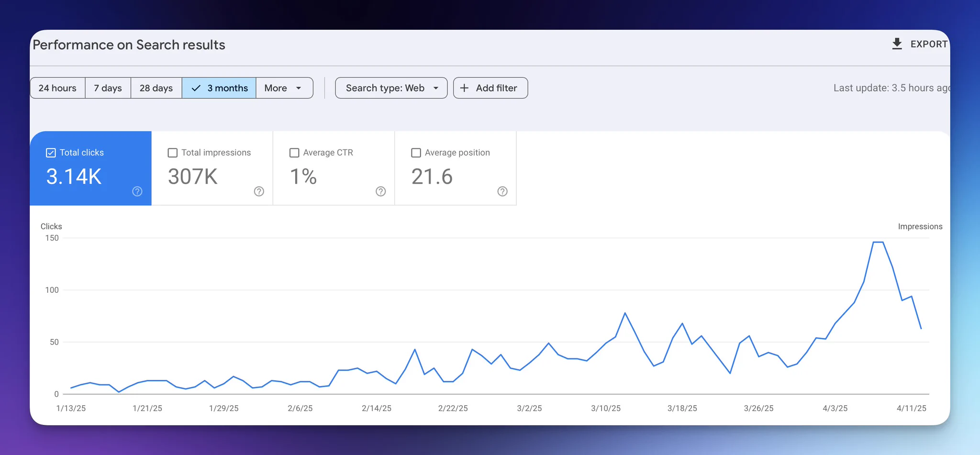Uncheck the Total clicks checkbox
The width and height of the screenshot is (980, 455).
[x=51, y=153]
